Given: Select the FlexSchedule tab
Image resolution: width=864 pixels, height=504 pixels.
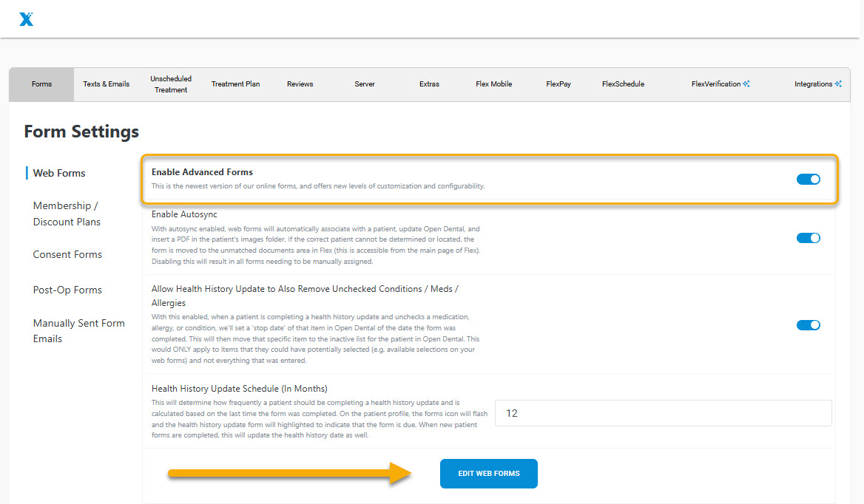Looking at the screenshot, I should 623,84.
